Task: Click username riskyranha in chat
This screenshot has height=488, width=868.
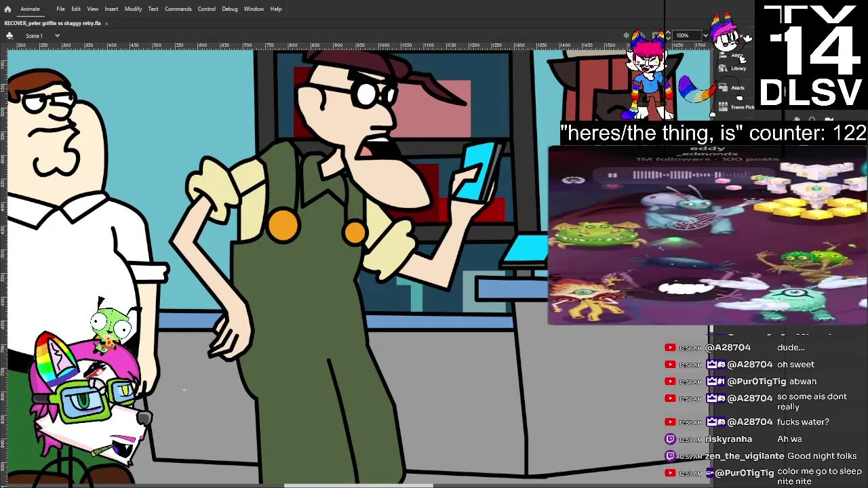Action: 728,439
